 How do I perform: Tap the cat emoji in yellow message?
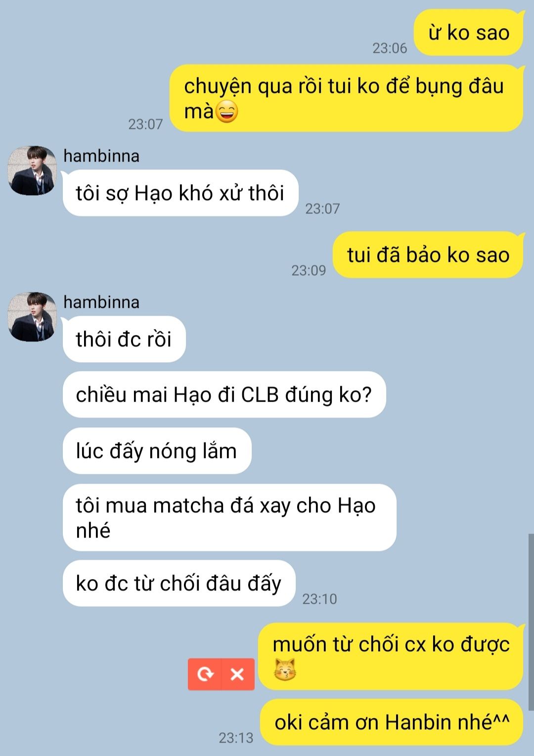click(x=285, y=670)
